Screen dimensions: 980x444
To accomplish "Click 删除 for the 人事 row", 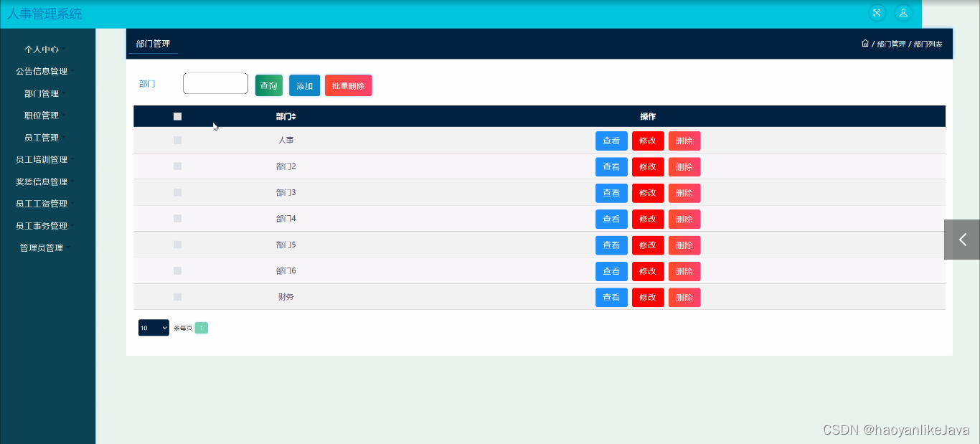I will 684,141.
